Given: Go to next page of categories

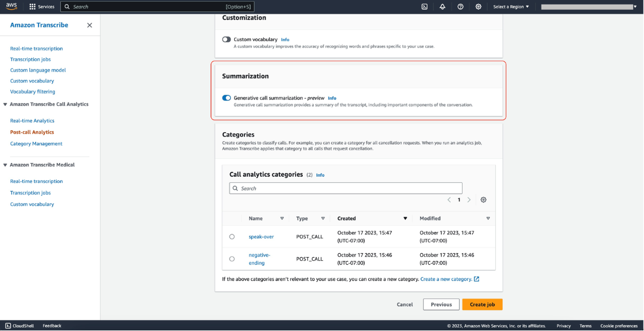Looking at the screenshot, I should [469, 200].
